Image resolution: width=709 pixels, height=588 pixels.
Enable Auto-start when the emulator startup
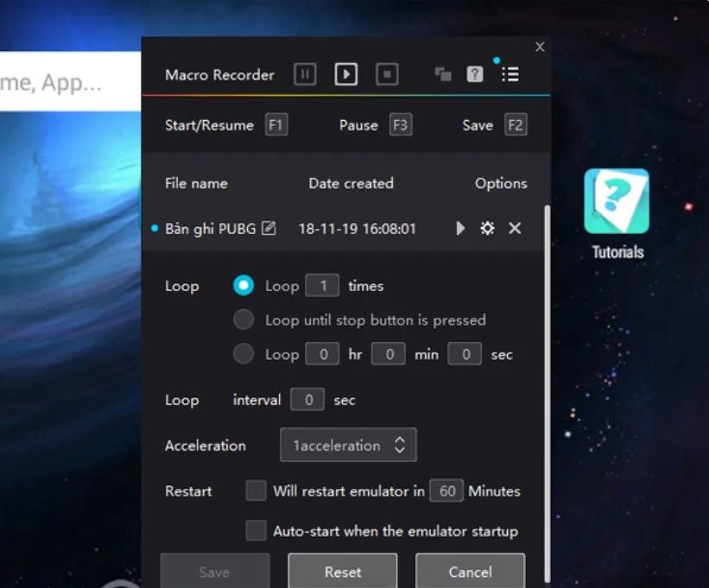256,531
